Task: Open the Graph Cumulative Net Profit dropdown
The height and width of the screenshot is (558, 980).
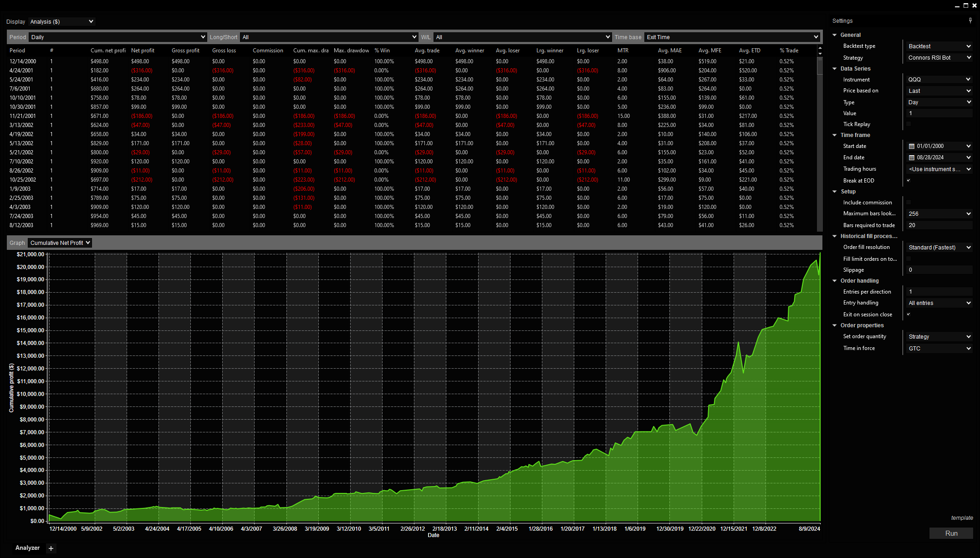Action: [60, 243]
